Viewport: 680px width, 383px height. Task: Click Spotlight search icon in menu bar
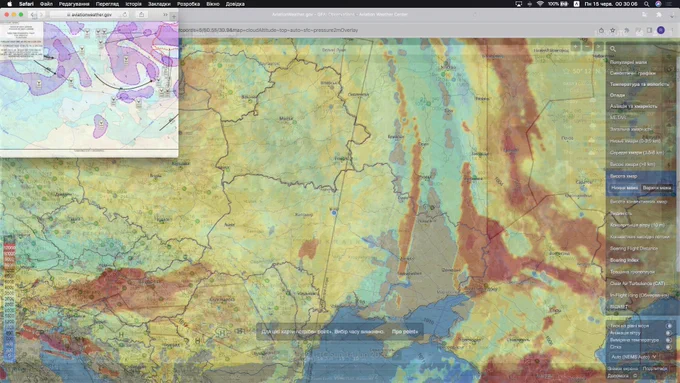(x=647, y=4)
